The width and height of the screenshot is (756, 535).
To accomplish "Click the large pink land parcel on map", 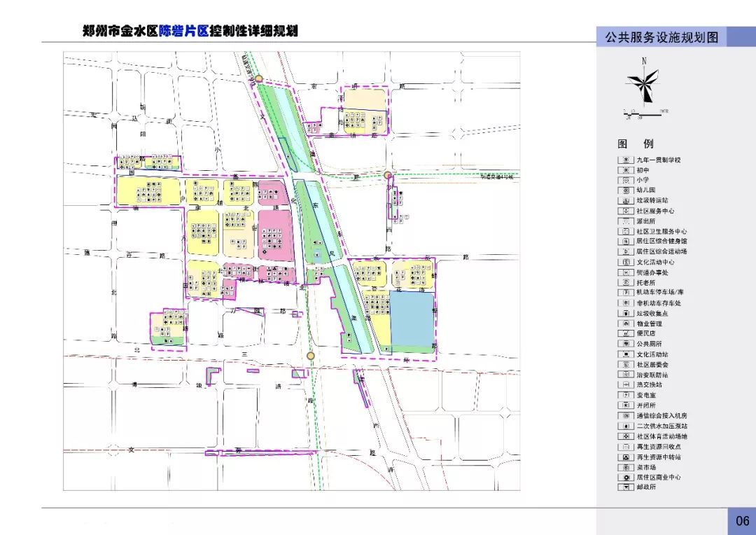I will pos(275,236).
